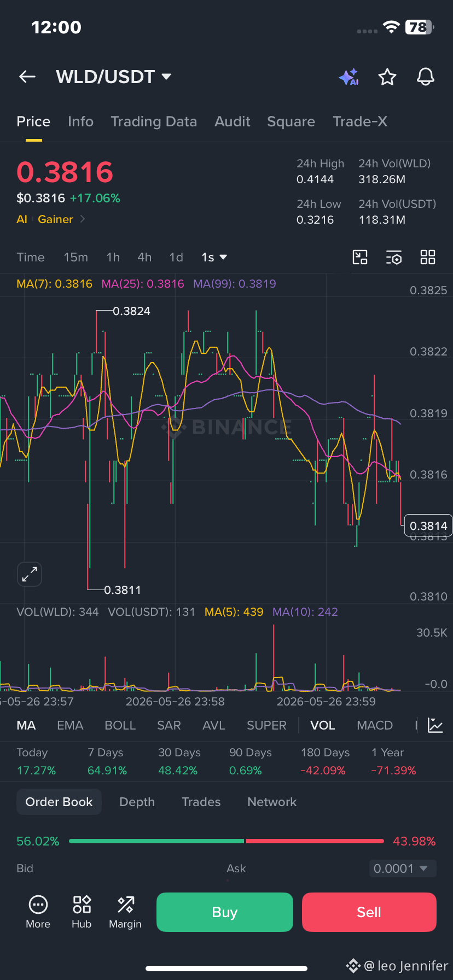Toggle the SAR indicator
The image size is (453, 980).
click(169, 726)
